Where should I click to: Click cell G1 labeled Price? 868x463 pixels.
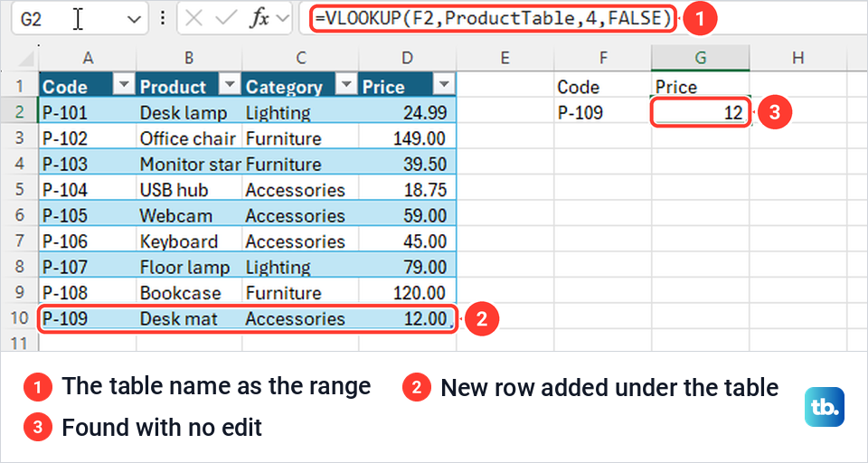701,86
